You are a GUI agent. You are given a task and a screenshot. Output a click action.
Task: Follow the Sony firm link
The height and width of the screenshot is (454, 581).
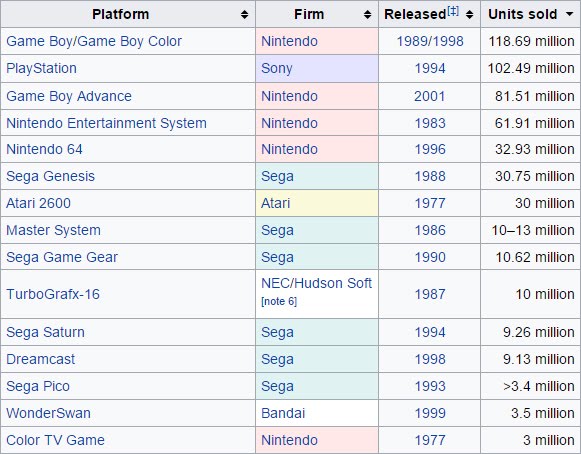(x=277, y=68)
